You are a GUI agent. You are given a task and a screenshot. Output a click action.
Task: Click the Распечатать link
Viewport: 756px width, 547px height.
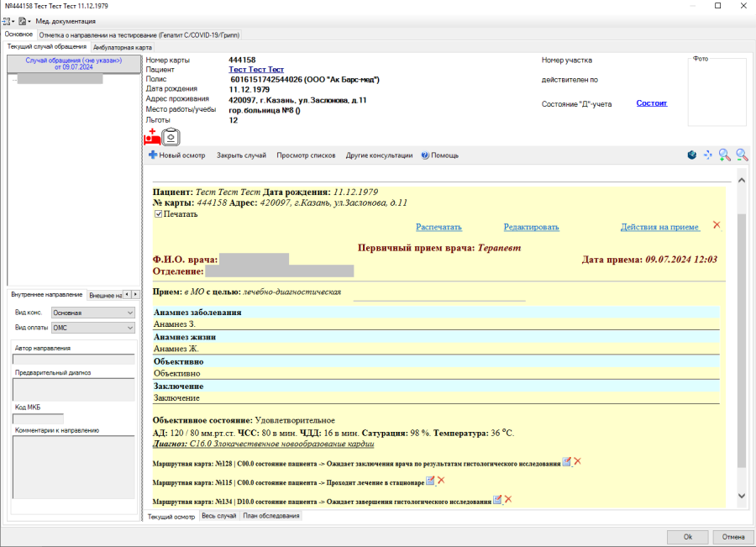click(438, 227)
